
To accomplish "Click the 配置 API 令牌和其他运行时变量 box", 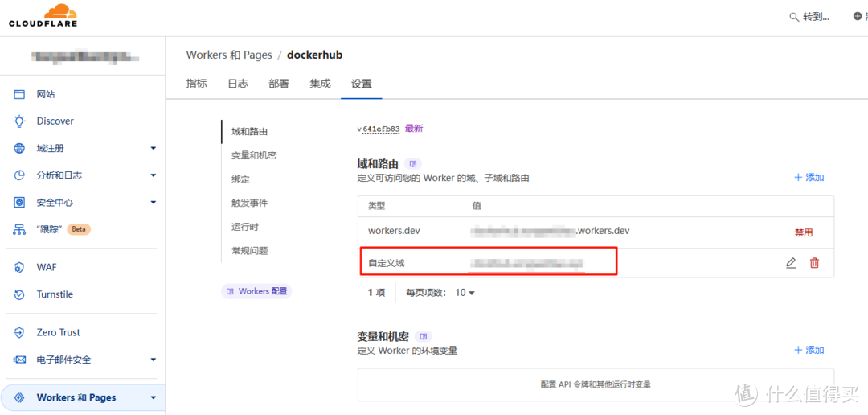I will pyautogui.click(x=596, y=384).
